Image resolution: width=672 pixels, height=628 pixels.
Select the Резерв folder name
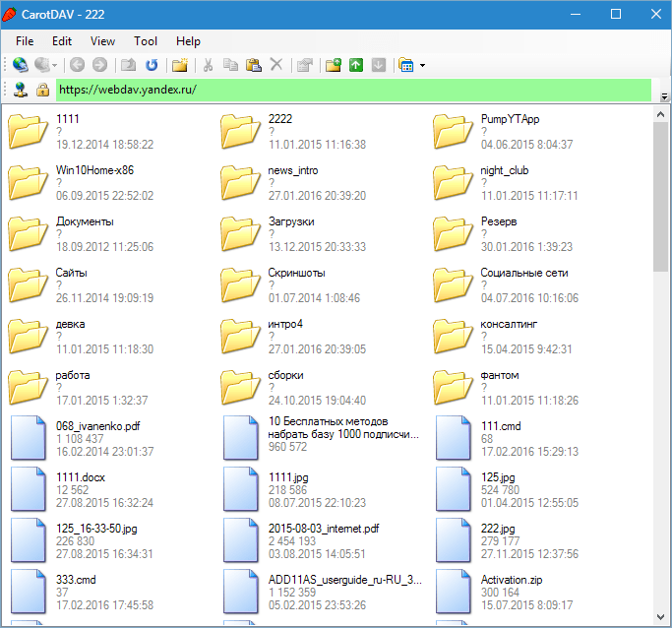tap(499, 221)
